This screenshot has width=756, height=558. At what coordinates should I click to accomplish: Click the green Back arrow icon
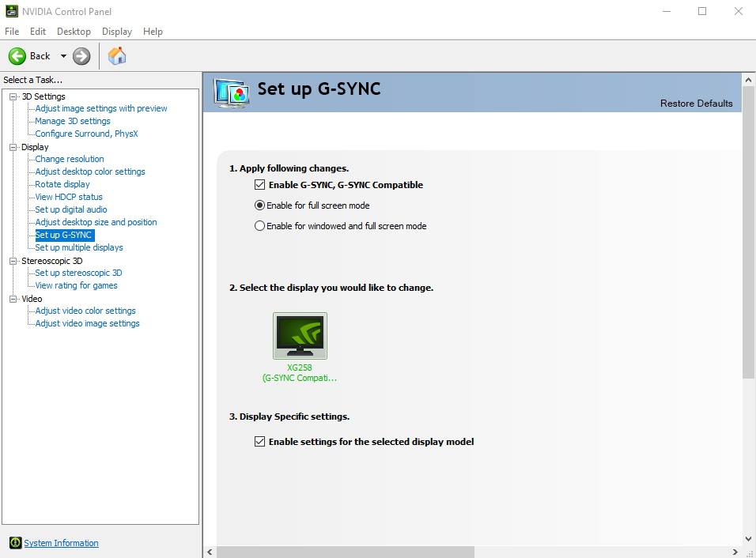(x=17, y=56)
